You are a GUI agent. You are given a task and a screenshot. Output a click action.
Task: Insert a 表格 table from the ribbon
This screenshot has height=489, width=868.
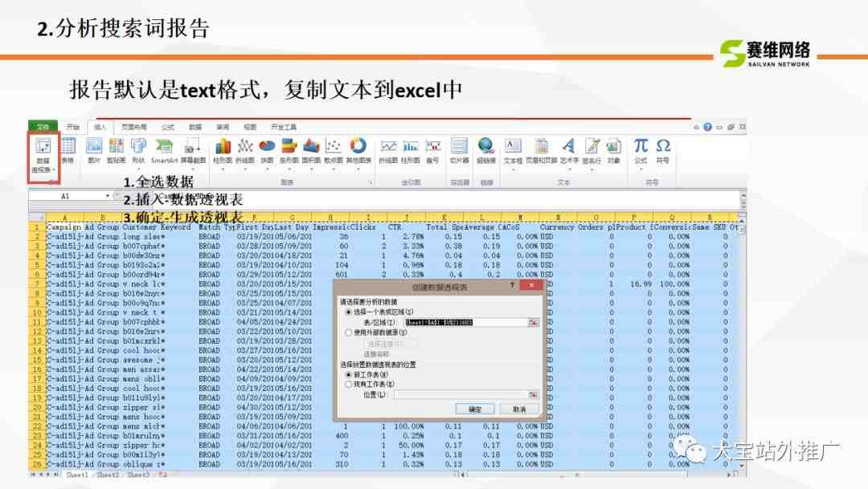click(x=68, y=150)
